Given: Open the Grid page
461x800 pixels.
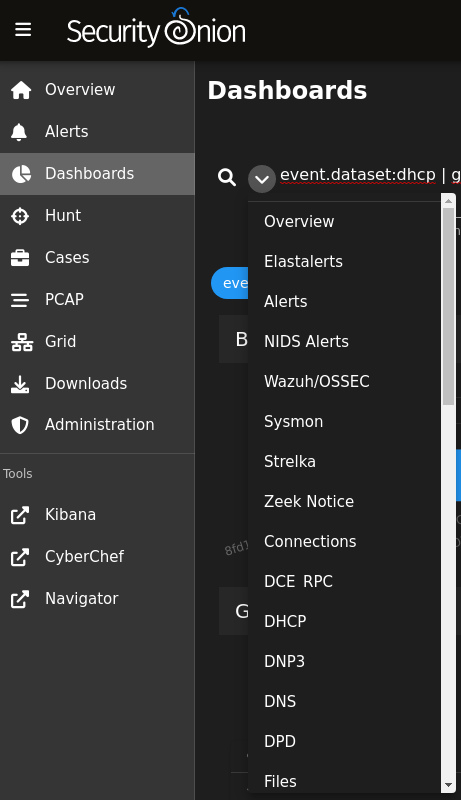Looking at the screenshot, I should [97, 341].
